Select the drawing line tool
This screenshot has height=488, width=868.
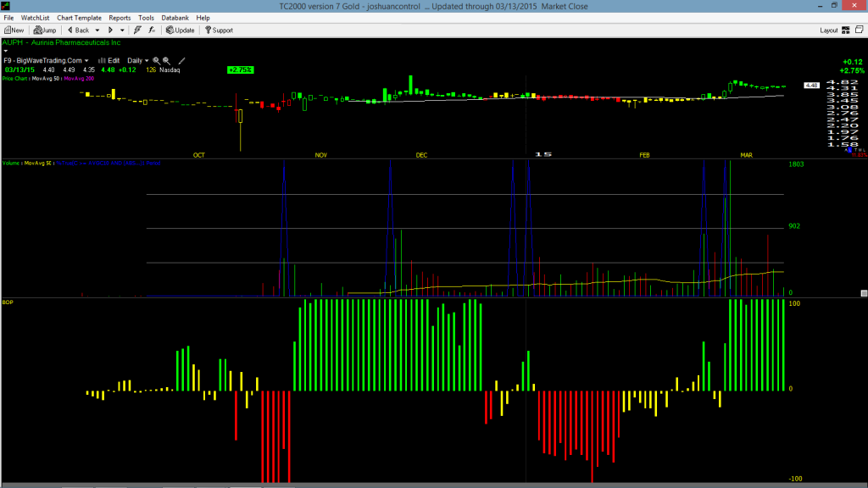[181, 61]
